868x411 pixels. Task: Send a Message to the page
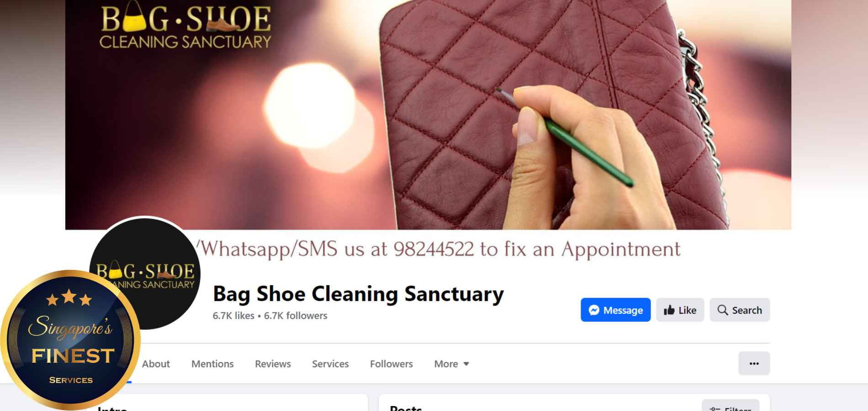tap(615, 310)
